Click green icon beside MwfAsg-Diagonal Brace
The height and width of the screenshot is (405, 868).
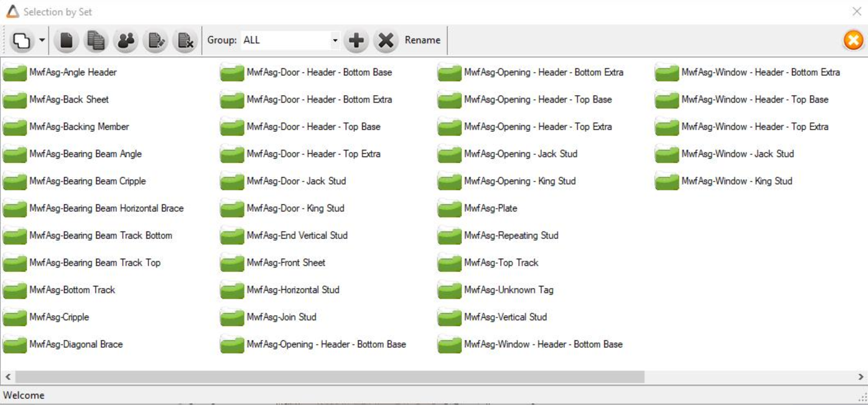tap(15, 345)
